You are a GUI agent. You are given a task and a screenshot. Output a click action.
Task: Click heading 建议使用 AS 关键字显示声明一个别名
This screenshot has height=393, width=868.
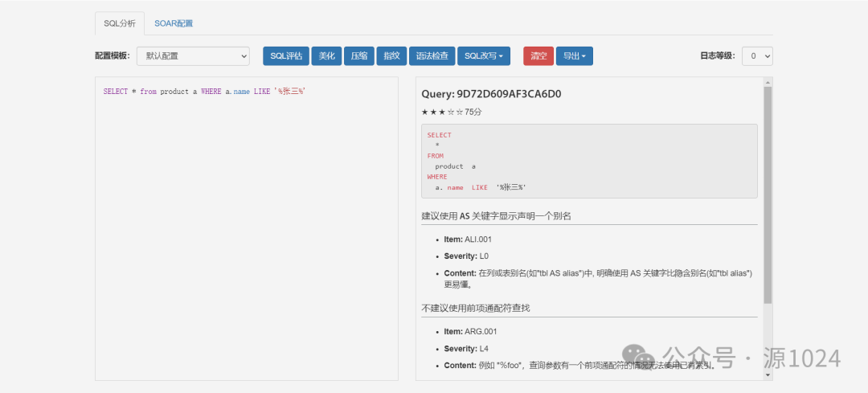(x=496, y=216)
